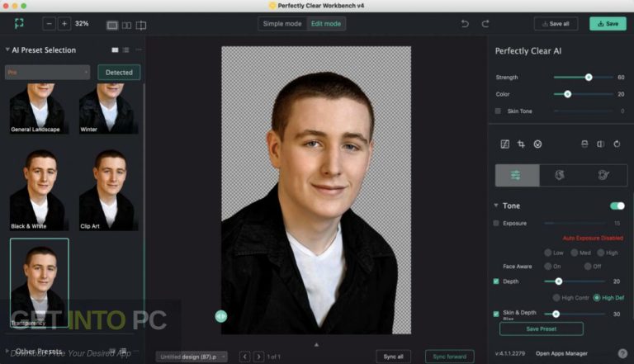
Task: Click the zoom in plus button
Action: [64, 24]
